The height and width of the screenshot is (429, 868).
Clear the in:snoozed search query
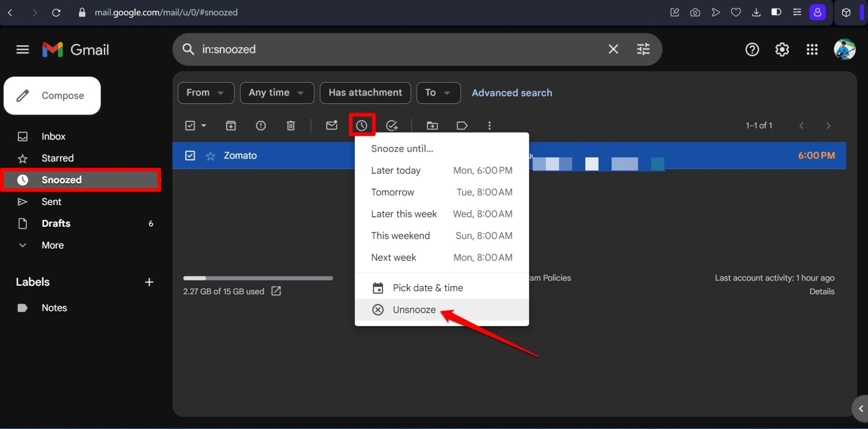point(613,49)
